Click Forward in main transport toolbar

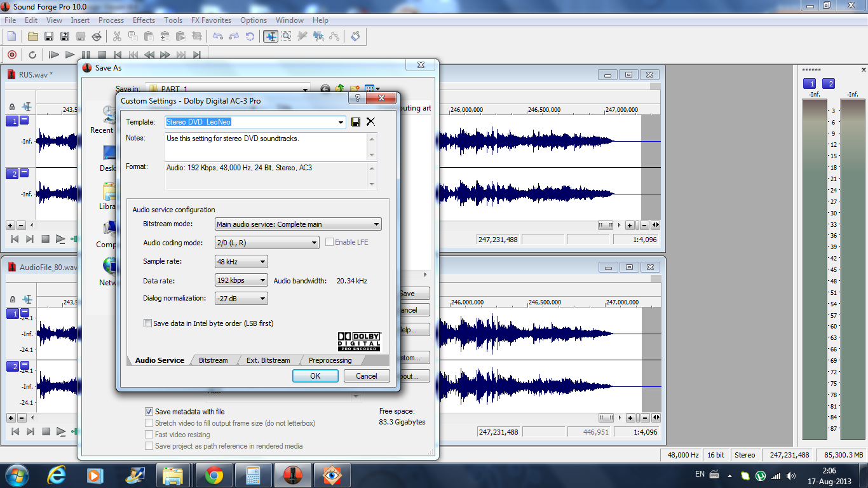point(165,55)
